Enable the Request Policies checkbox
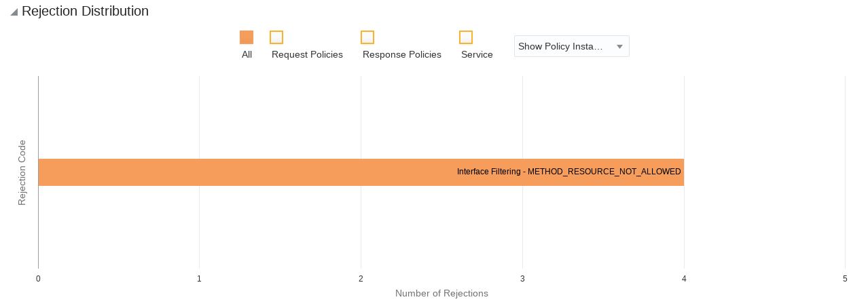The height and width of the screenshot is (308, 868). [x=276, y=37]
